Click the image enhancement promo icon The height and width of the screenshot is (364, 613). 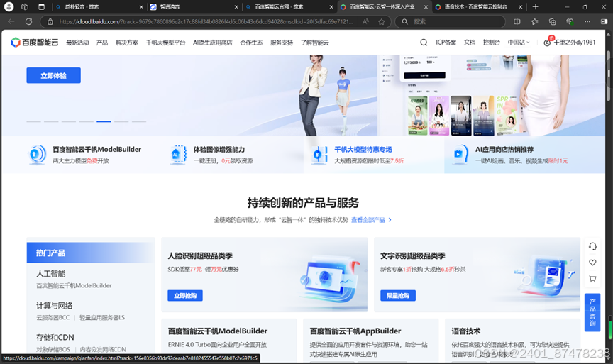coord(178,155)
